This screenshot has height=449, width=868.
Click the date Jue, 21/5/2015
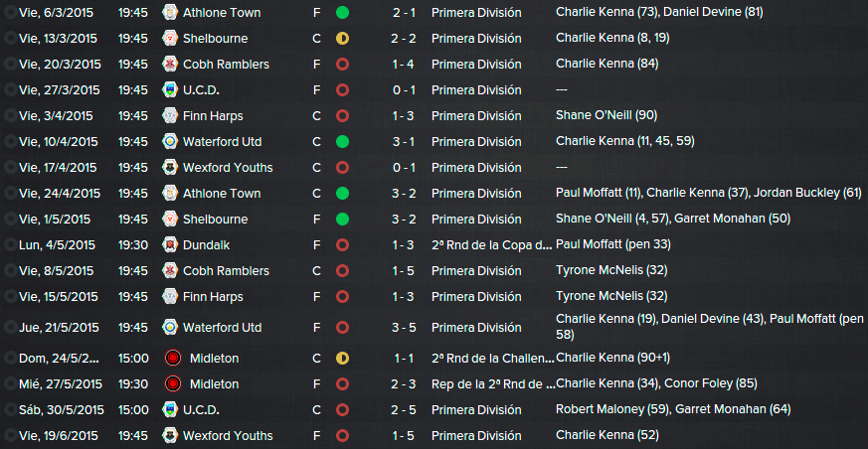[x=58, y=328]
